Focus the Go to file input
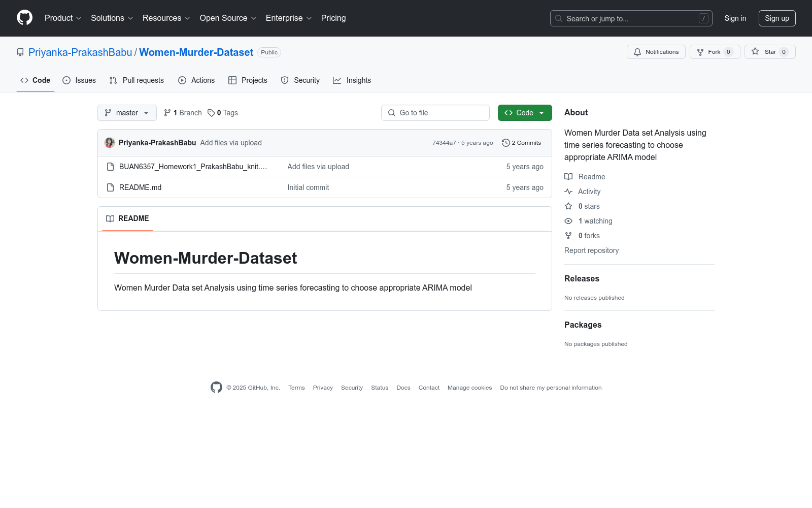Screen dimensions: 812x508 click(x=435, y=113)
